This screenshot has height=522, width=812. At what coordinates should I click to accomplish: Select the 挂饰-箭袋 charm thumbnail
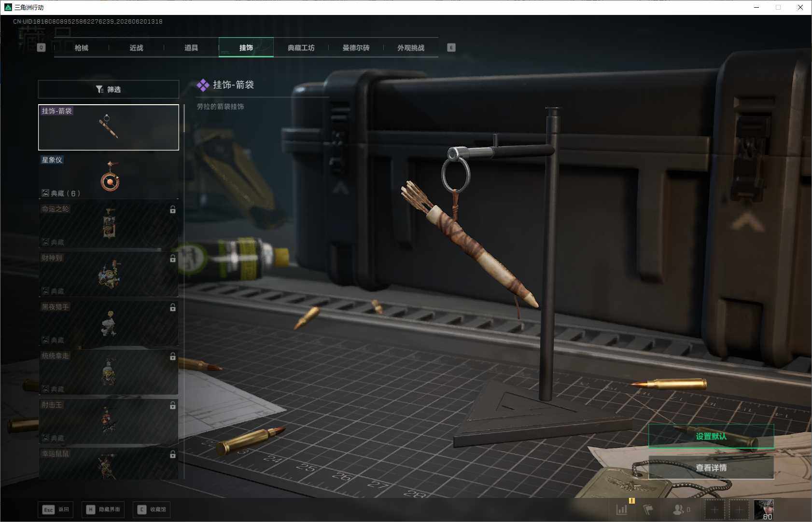(x=109, y=127)
